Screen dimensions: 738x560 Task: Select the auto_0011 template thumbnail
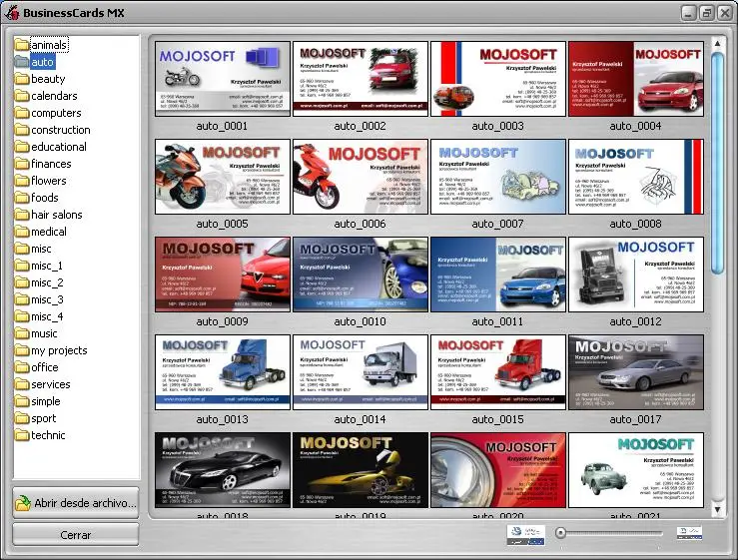click(498, 275)
